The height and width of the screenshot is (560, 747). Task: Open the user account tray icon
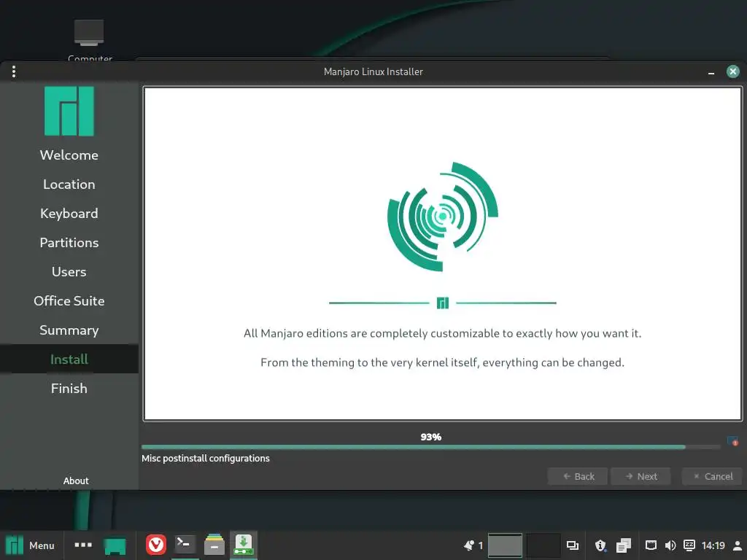(x=738, y=545)
